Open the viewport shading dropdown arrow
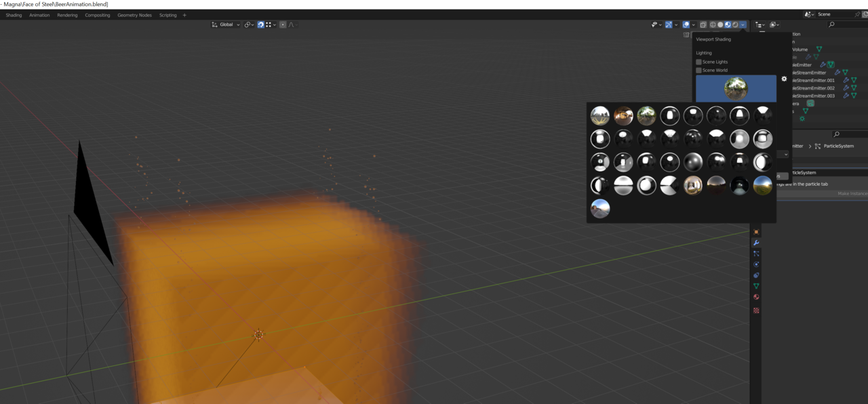The height and width of the screenshot is (404, 868). click(743, 24)
